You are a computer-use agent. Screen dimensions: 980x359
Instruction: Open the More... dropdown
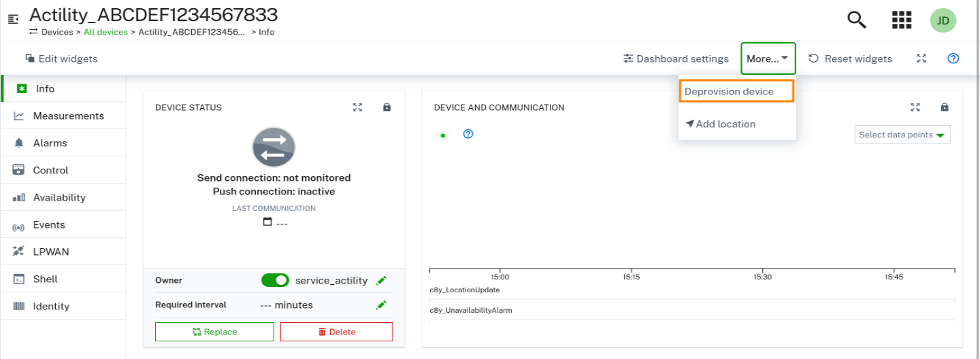tap(768, 58)
